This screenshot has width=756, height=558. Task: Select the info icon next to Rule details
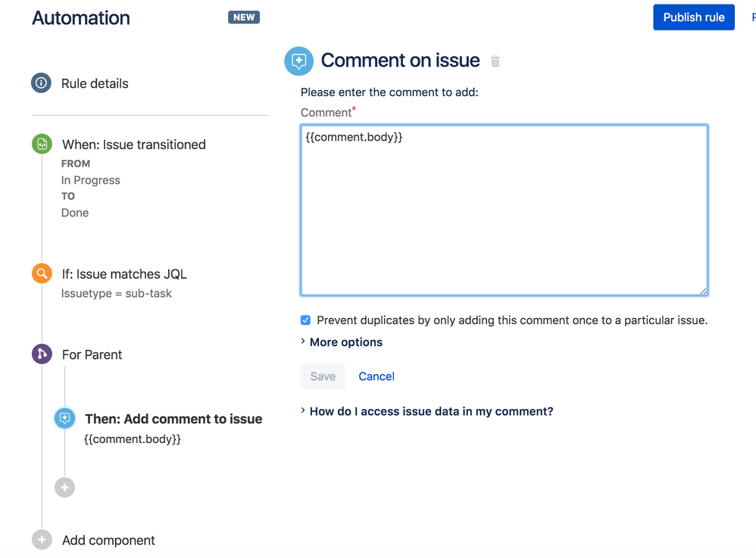(41, 83)
